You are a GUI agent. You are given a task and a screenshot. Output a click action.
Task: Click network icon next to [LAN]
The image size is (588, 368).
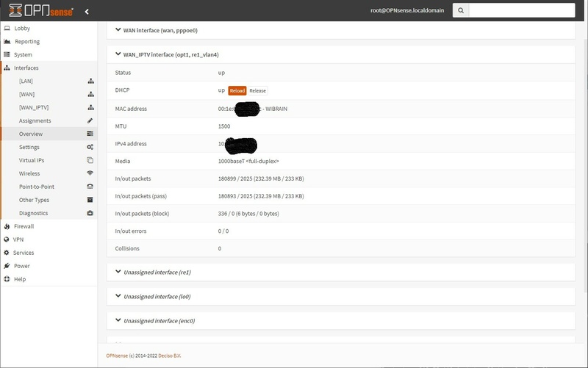pos(90,81)
